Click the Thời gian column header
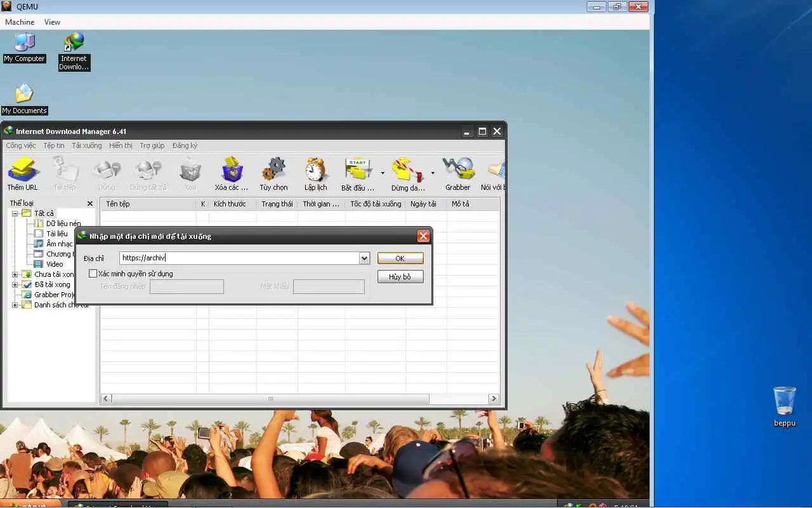 [x=322, y=204]
